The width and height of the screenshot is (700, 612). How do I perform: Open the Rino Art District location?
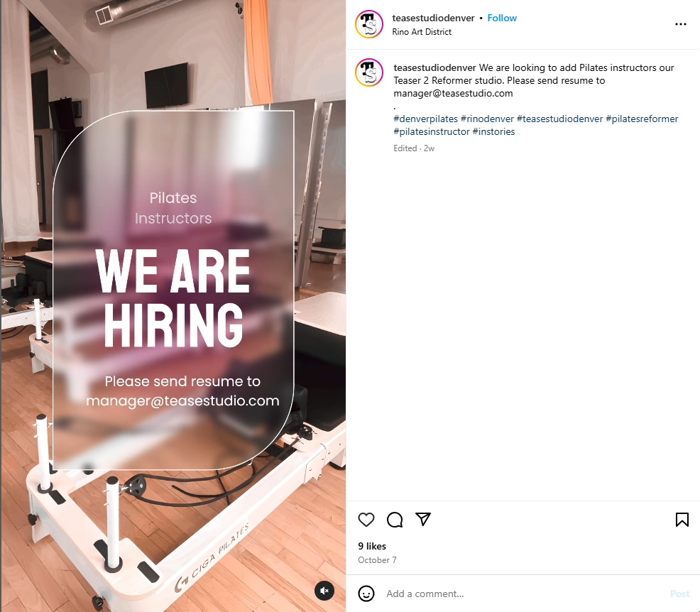tap(422, 32)
